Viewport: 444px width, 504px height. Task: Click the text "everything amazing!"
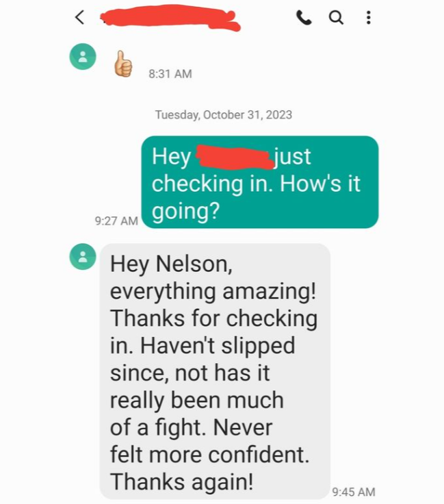[213, 292]
